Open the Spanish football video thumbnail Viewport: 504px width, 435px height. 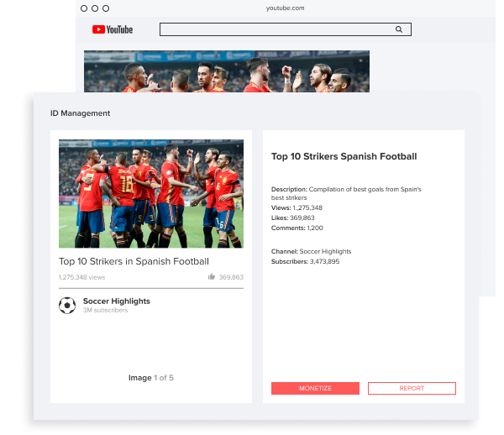[151, 194]
